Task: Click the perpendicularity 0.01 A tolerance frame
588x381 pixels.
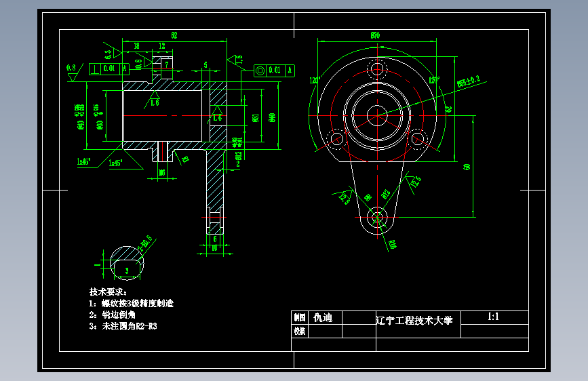Action: pos(109,69)
